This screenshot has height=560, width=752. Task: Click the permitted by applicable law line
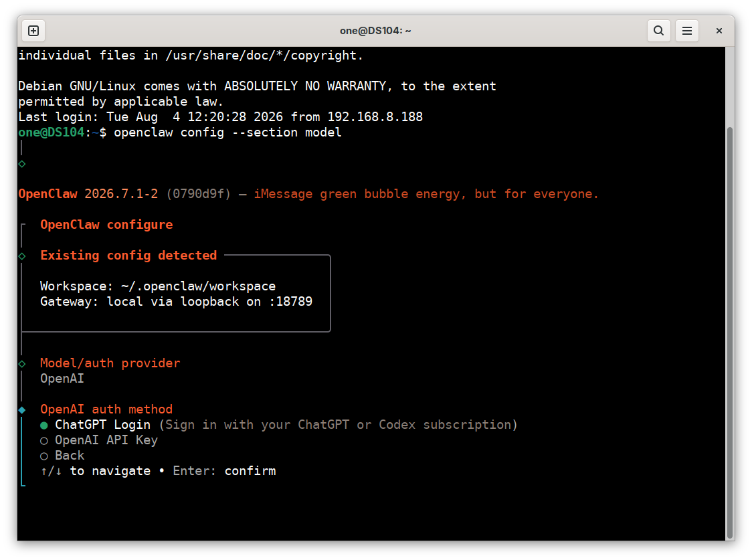point(121,102)
